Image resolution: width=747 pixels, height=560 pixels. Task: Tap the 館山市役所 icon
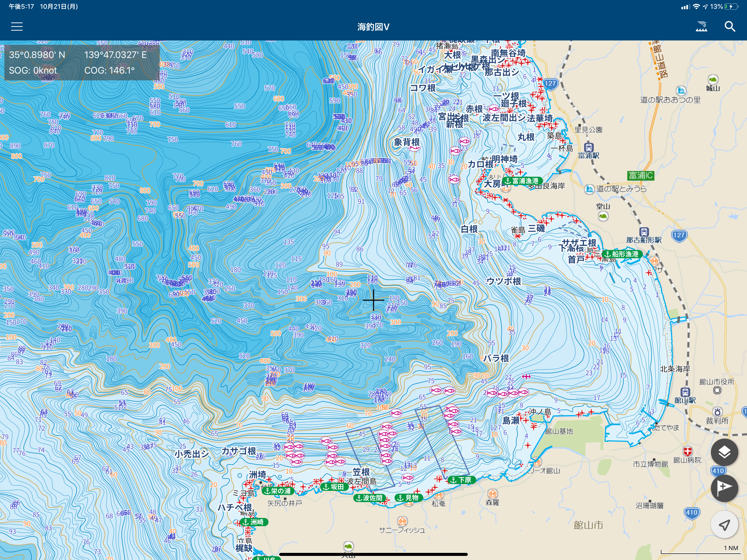click(717, 390)
